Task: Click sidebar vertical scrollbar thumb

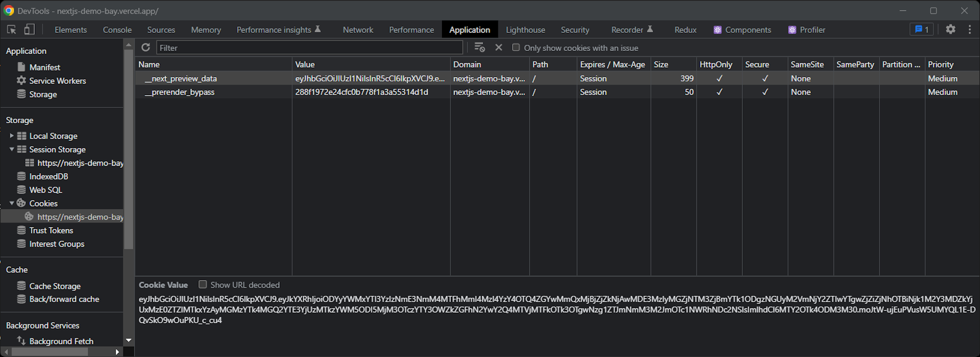Action: click(128, 149)
